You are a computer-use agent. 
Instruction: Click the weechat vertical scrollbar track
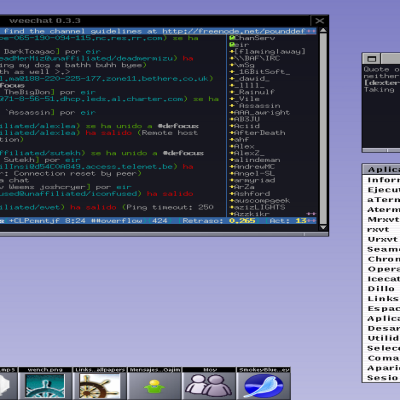click(x=323, y=129)
